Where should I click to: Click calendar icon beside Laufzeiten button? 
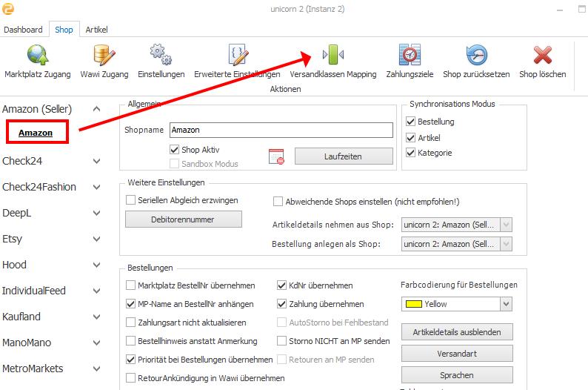click(x=276, y=156)
